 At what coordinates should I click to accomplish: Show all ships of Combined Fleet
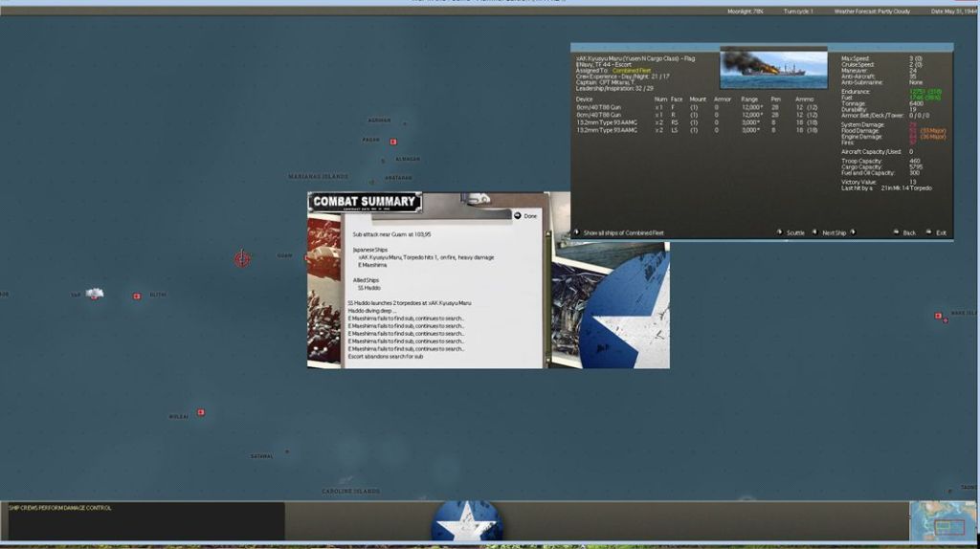coord(623,233)
